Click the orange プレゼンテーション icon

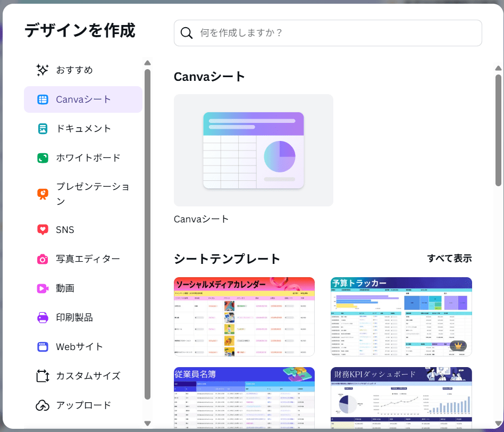43,194
